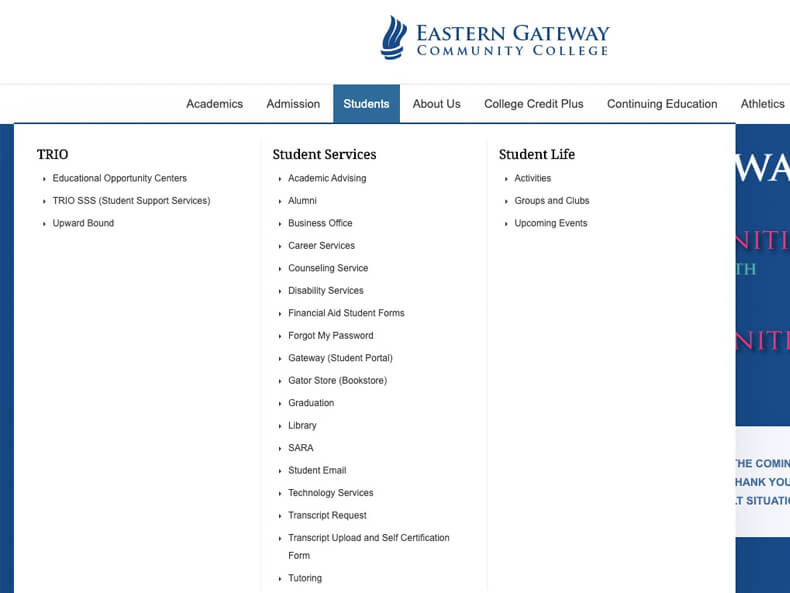The image size is (790, 593).
Task: View Upcoming Events under Student Life
Action: point(550,223)
